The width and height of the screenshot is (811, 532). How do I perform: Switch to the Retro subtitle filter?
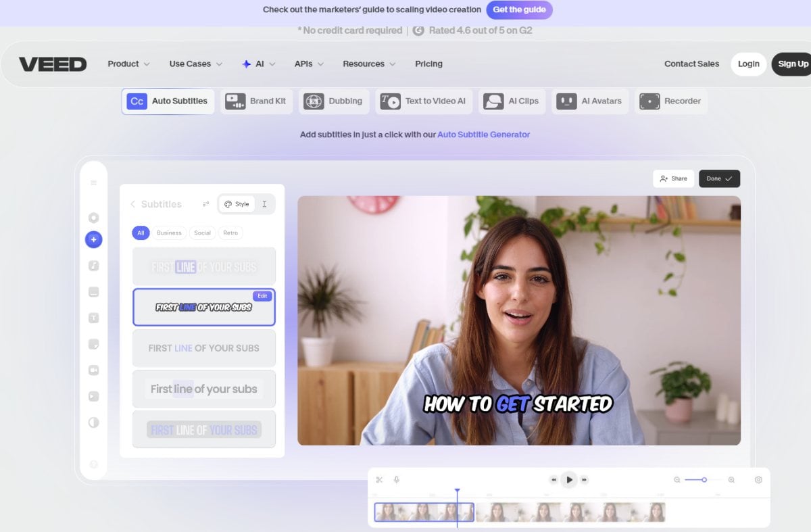point(230,233)
